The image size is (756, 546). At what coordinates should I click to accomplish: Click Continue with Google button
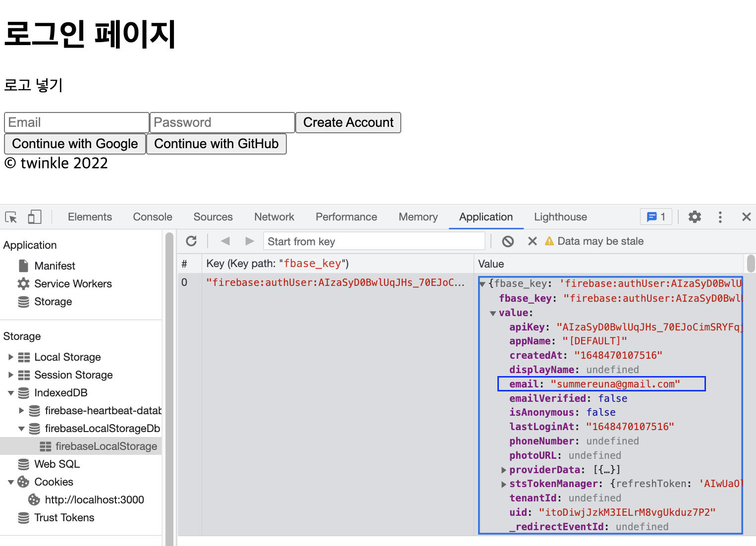pos(75,144)
